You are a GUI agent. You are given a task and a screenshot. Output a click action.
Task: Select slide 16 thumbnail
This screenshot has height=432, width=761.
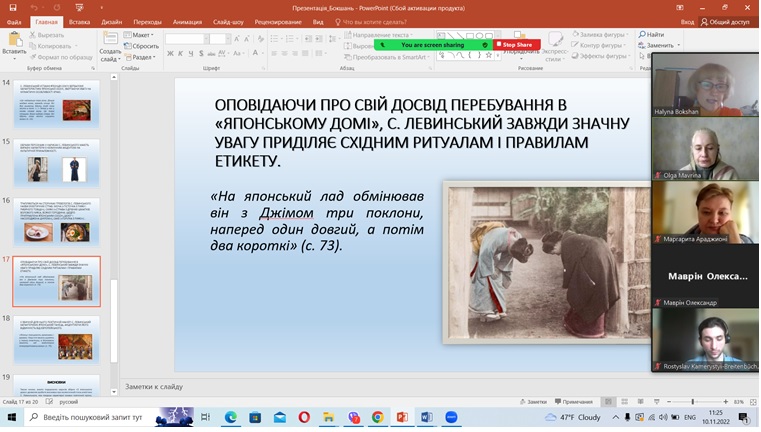click(x=57, y=222)
